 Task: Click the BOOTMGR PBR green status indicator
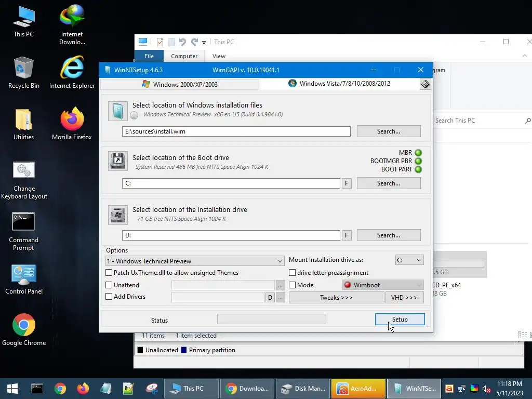tap(418, 161)
